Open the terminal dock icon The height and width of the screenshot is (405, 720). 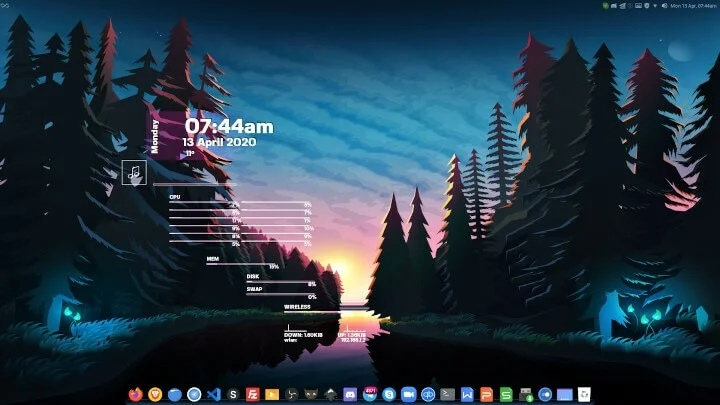447,394
